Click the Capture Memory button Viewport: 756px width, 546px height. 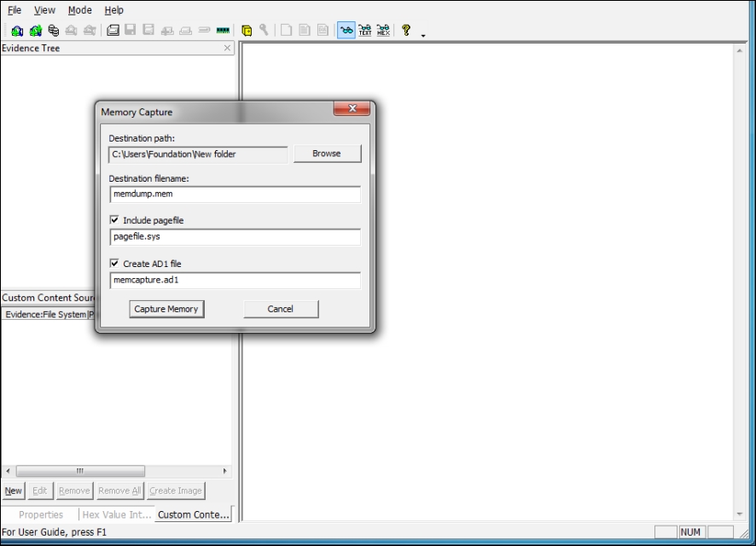click(166, 309)
